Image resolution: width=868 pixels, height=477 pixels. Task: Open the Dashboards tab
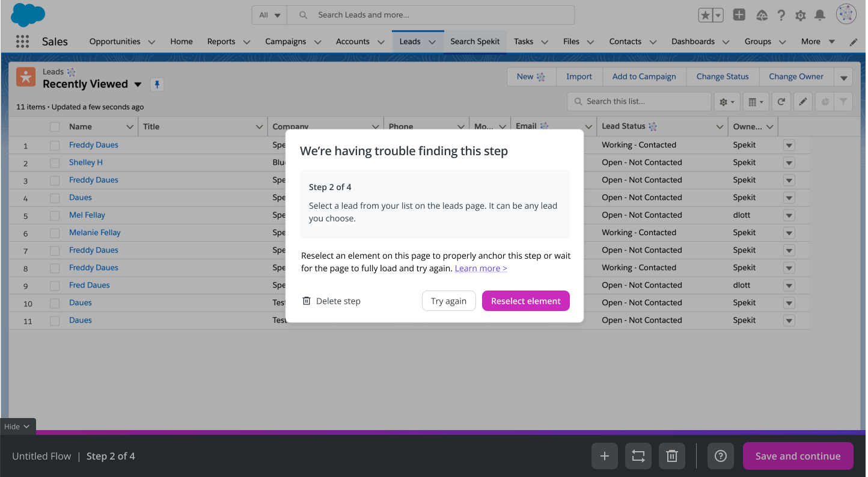(693, 42)
